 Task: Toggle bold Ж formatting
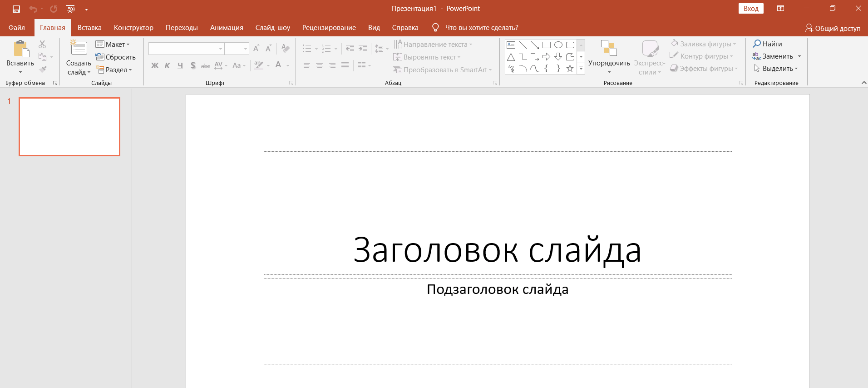pyautogui.click(x=155, y=65)
